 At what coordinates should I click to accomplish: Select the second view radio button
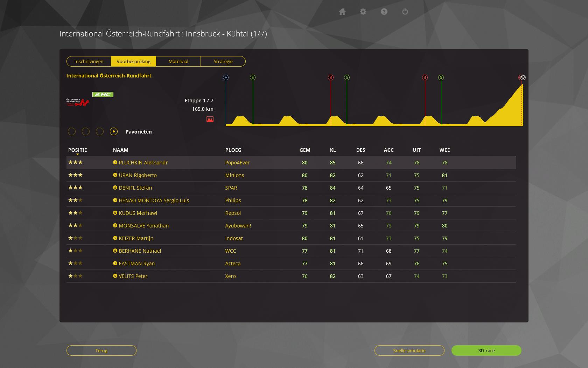[x=86, y=131]
